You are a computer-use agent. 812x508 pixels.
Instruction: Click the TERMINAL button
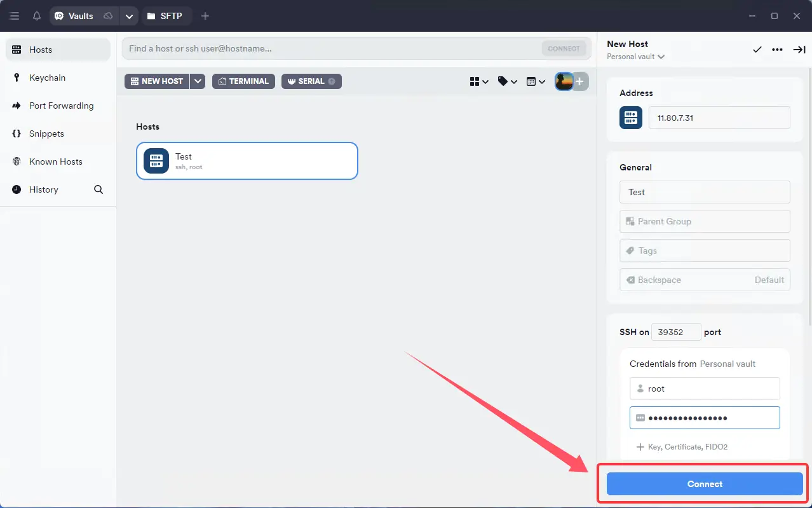coord(243,81)
